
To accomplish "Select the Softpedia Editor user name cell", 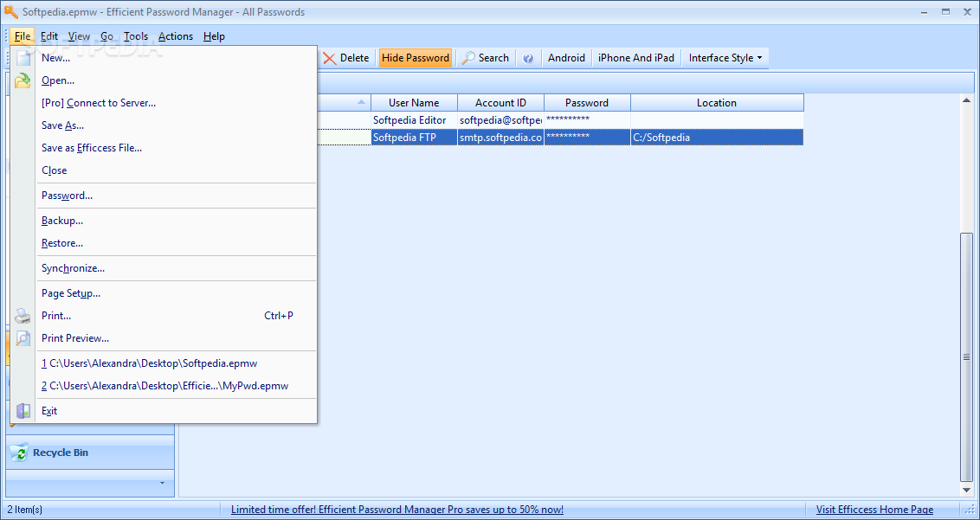I will 414,120.
